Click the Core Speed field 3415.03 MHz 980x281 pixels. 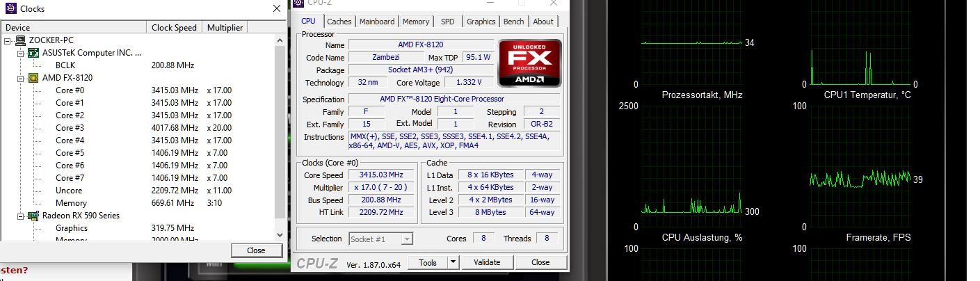(x=381, y=175)
